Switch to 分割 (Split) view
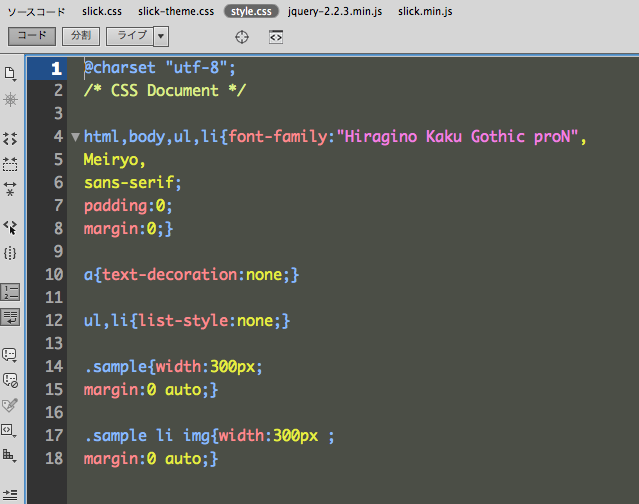639x504 pixels. tap(81, 36)
